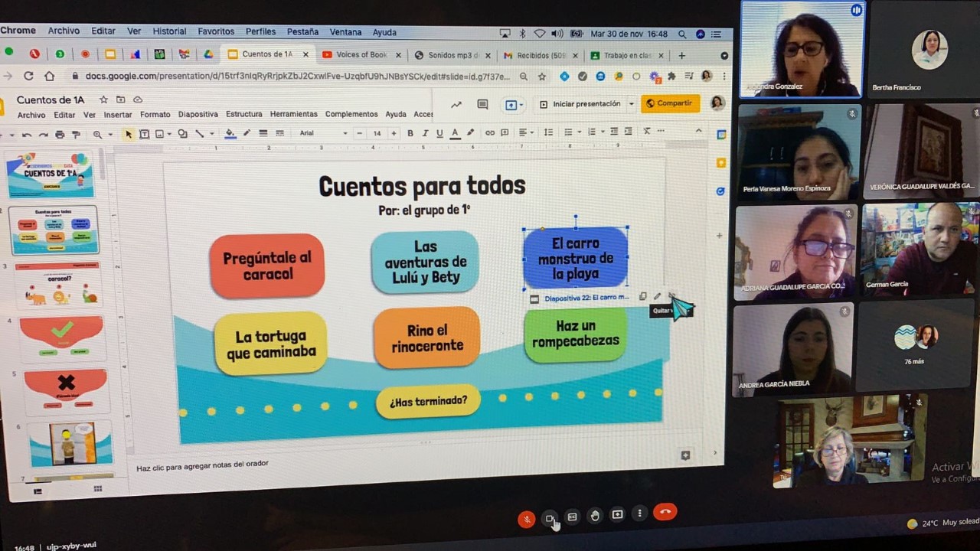The height and width of the screenshot is (551, 980).
Task: Open the text color picker
Action: point(455,133)
